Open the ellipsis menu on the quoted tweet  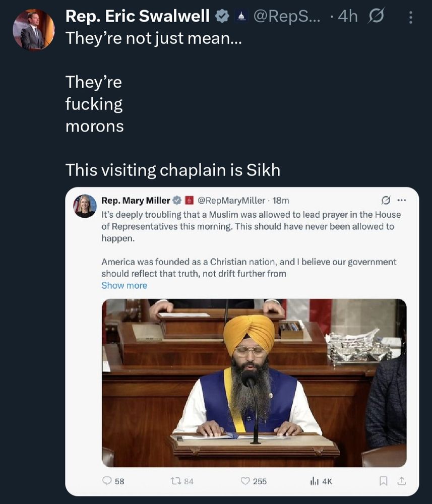(x=402, y=200)
